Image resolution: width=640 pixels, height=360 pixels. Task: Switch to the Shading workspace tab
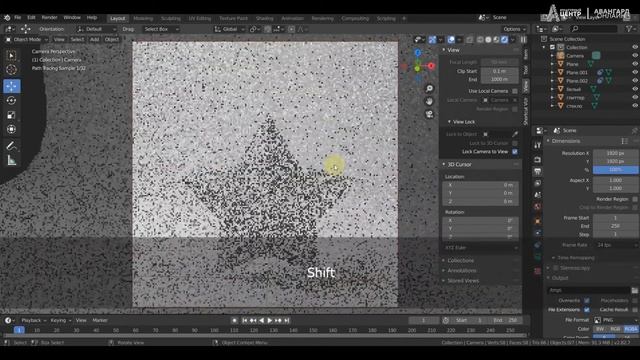(264, 18)
